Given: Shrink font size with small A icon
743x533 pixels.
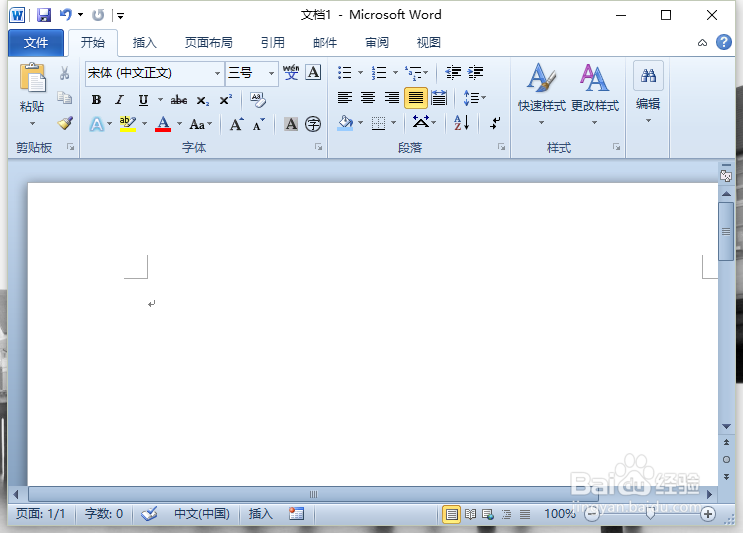Looking at the screenshot, I should point(258,125).
